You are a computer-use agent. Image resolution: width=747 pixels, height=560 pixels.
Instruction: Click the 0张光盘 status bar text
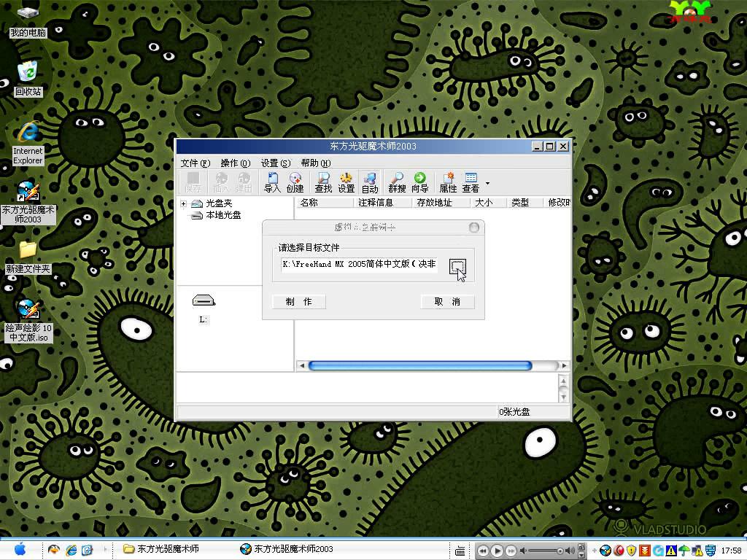(x=514, y=412)
